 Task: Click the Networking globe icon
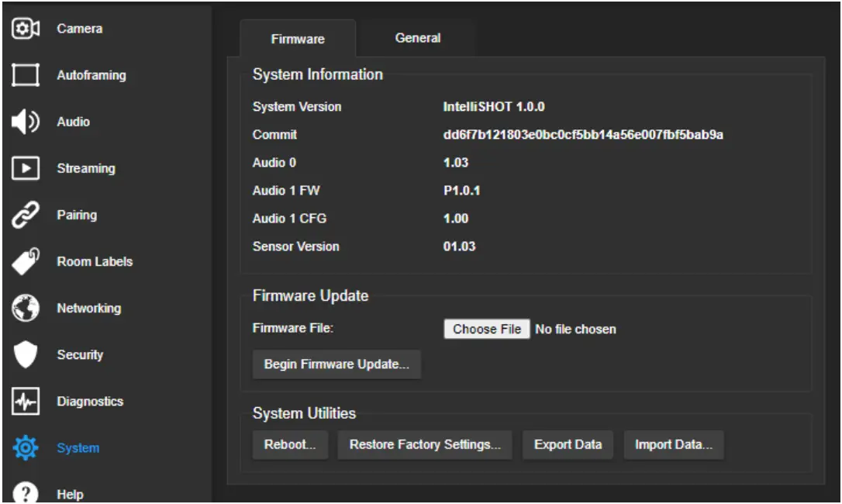coord(26,308)
